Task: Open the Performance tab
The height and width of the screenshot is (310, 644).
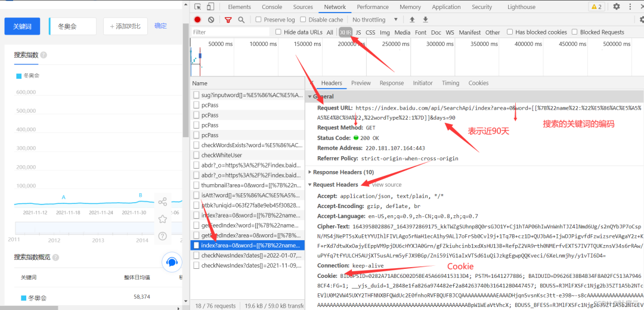Action: 373,7
